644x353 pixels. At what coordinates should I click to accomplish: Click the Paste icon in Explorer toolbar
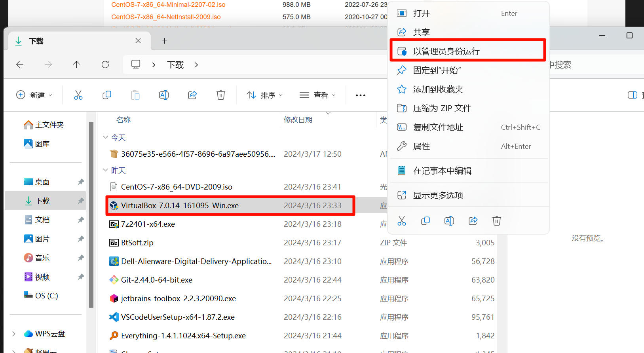point(135,95)
